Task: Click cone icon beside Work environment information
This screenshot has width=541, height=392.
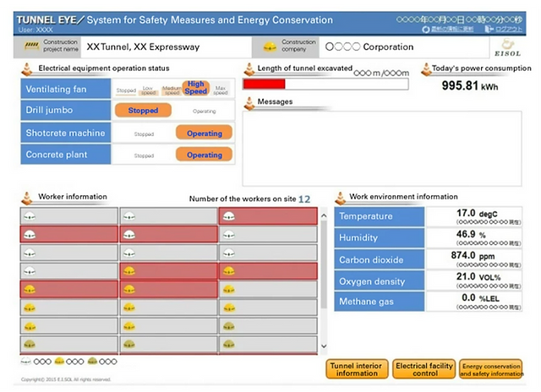Action: click(341, 198)
